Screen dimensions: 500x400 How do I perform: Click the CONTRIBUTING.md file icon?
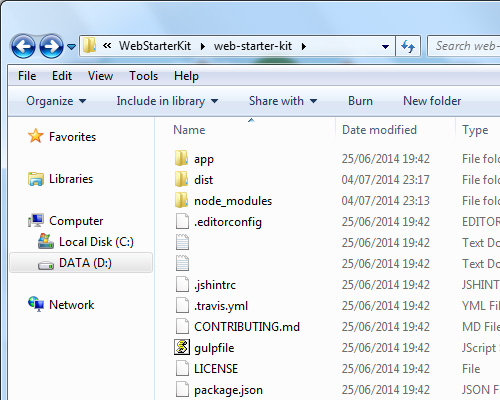click(182, 326)
